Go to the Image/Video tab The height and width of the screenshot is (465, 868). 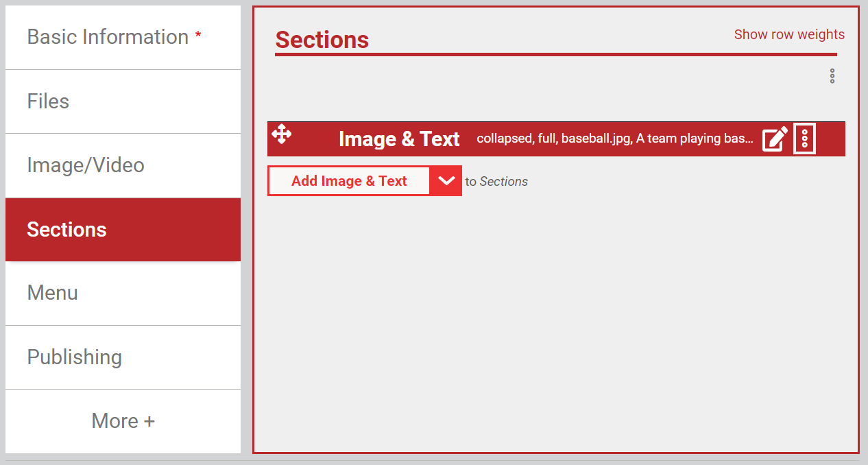tap(123, 165)
